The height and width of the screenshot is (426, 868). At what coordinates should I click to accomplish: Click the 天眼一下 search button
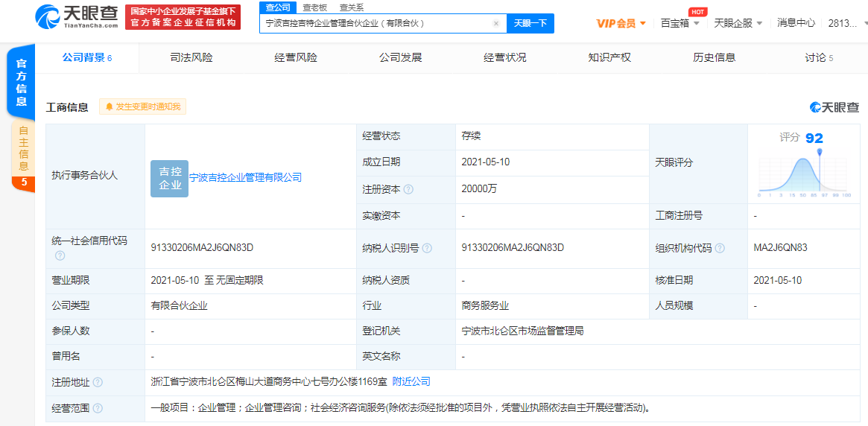point(530,23)
